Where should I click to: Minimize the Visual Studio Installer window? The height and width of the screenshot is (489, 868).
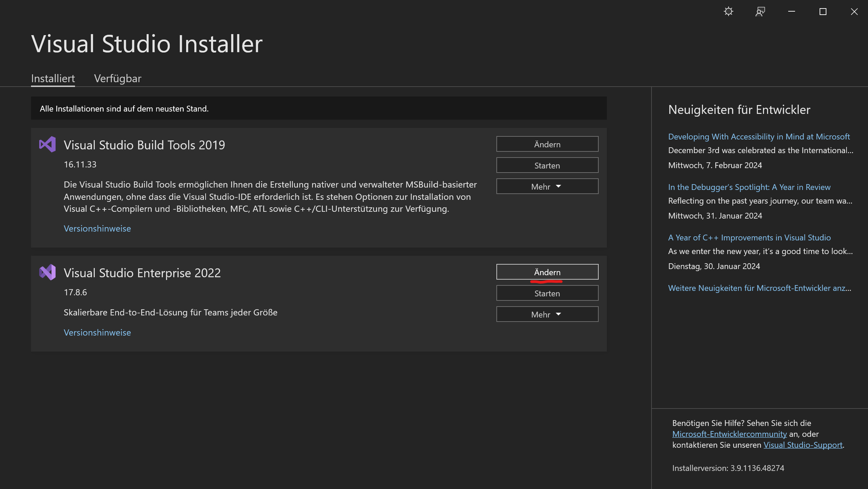[x=792, y=12]
